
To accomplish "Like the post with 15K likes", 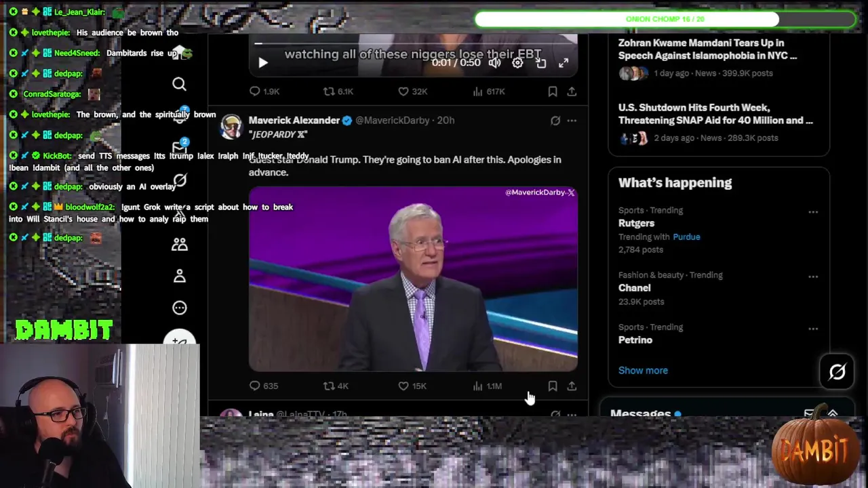I will (x=412, y=386).
